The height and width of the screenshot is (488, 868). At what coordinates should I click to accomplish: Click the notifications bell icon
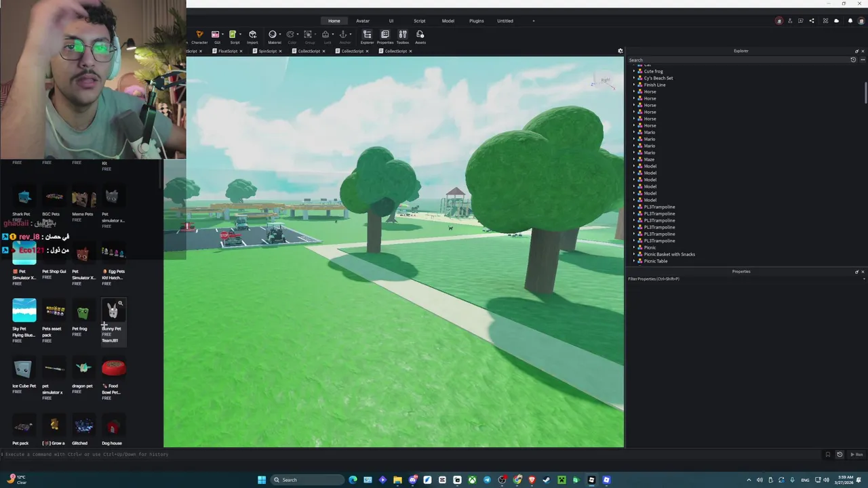click(x=850, y=20)
